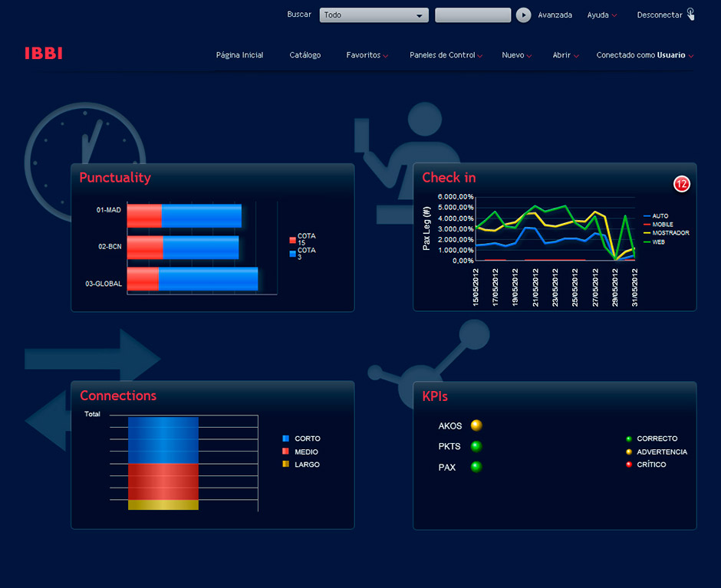
Task: Click the green status light beside PAX
Action: coord(476,467)
